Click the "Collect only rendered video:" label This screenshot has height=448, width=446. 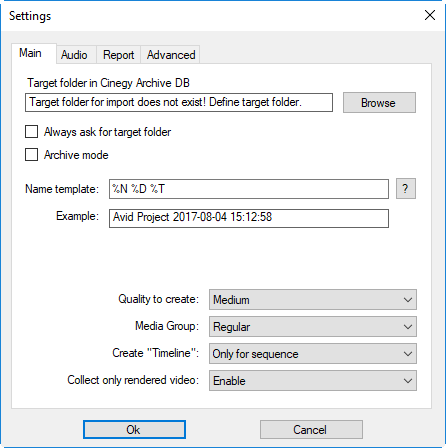(x=133, y=380)
